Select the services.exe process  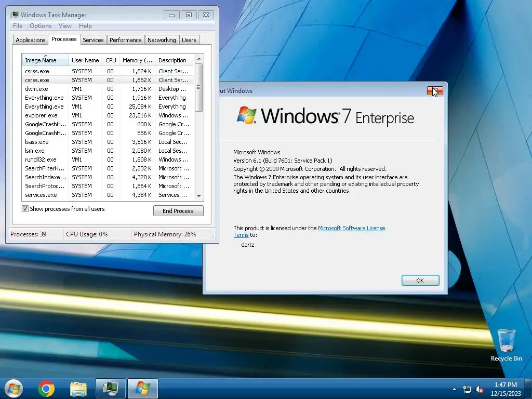[108, 195]
